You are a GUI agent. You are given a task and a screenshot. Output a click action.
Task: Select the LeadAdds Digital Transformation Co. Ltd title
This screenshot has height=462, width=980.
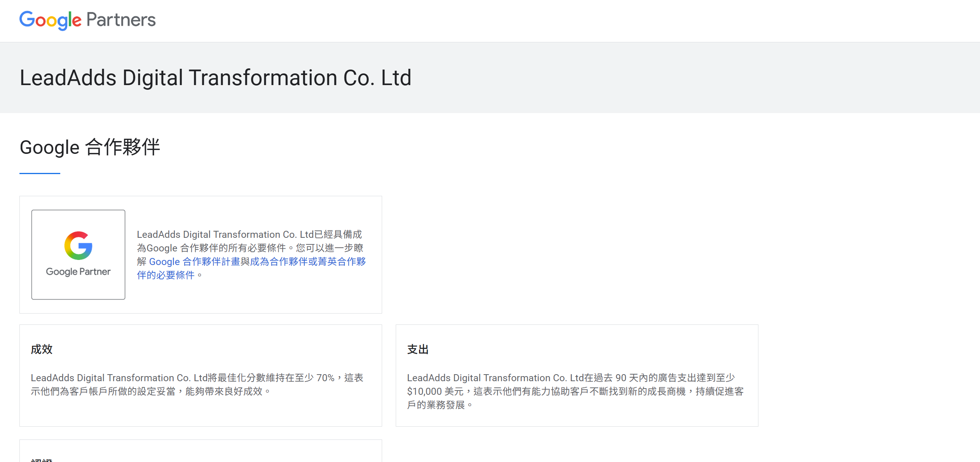point(215,78)
